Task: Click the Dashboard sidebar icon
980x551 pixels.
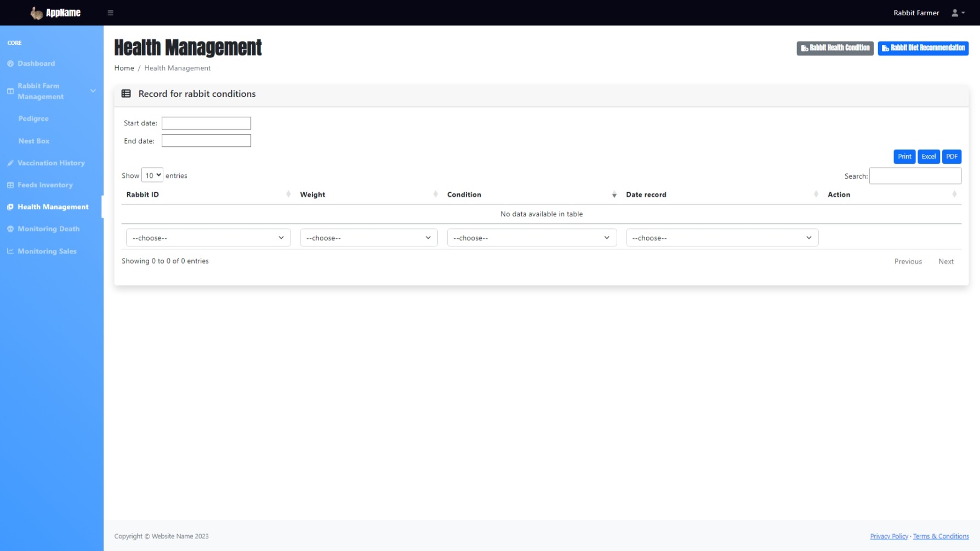Action: pos(10,64)
